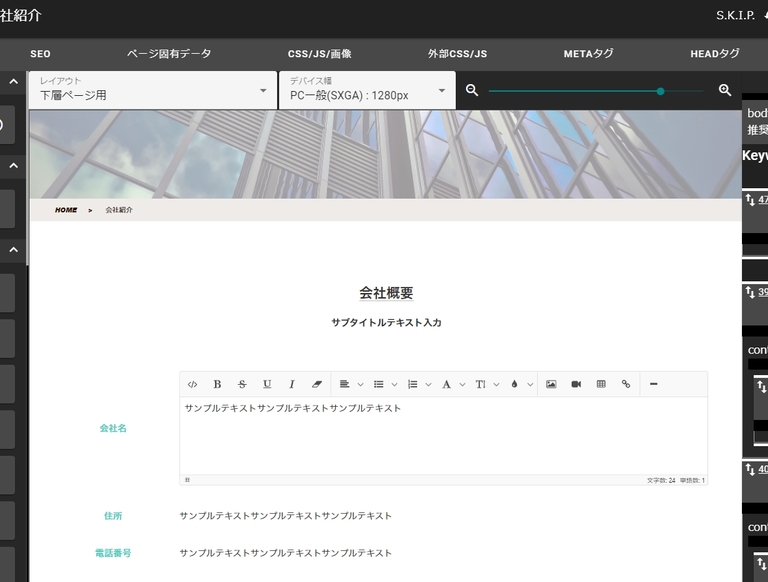
Task: Open the METAタグ tab
Action: 588,54
